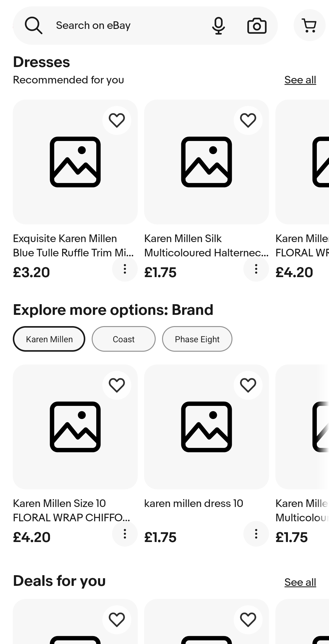Open more options for the £3.20 dress

click(x=125, y=269)
